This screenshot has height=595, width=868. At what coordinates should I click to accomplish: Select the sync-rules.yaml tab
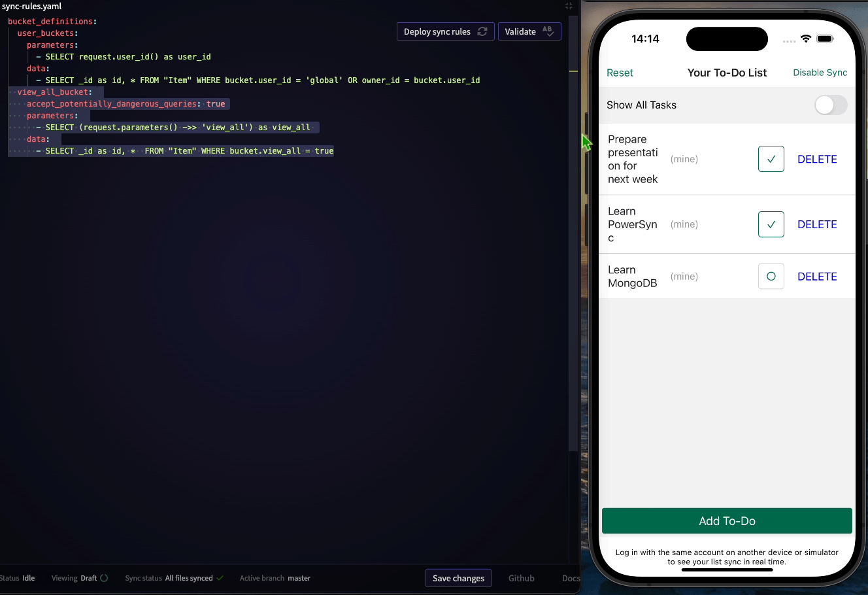click(31, 6)
